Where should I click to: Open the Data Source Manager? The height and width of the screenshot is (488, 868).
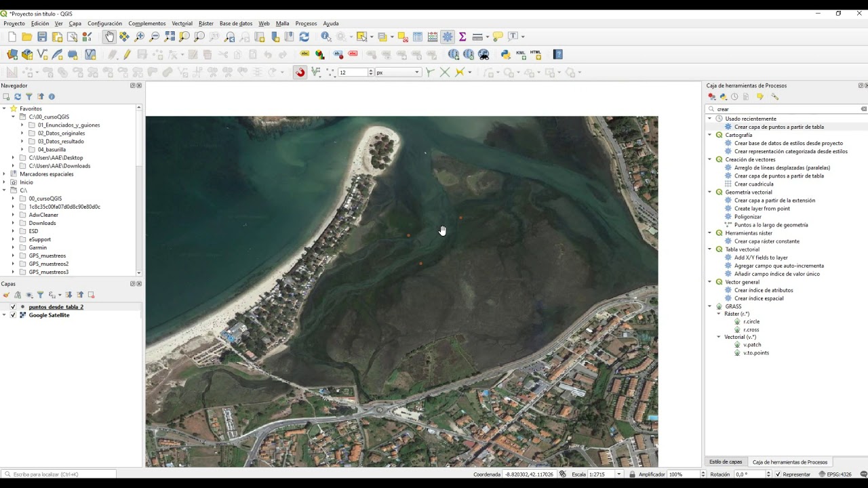[x=12, y=54]
